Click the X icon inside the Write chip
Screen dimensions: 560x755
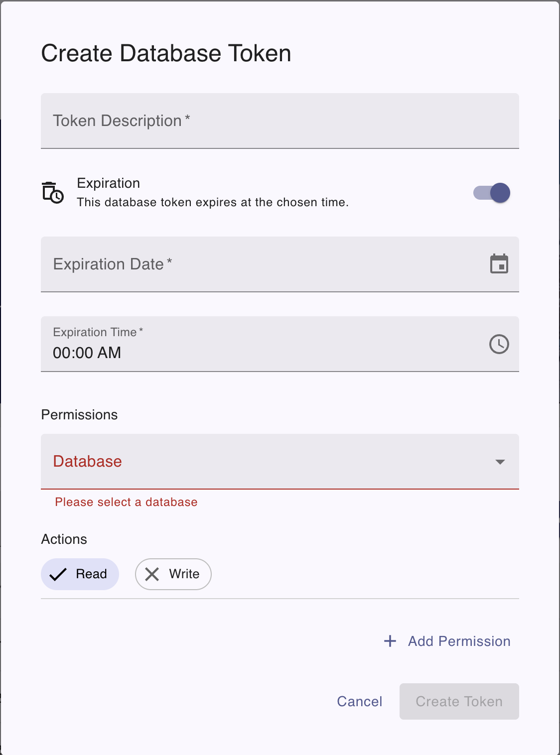click(x=152, y=574)
